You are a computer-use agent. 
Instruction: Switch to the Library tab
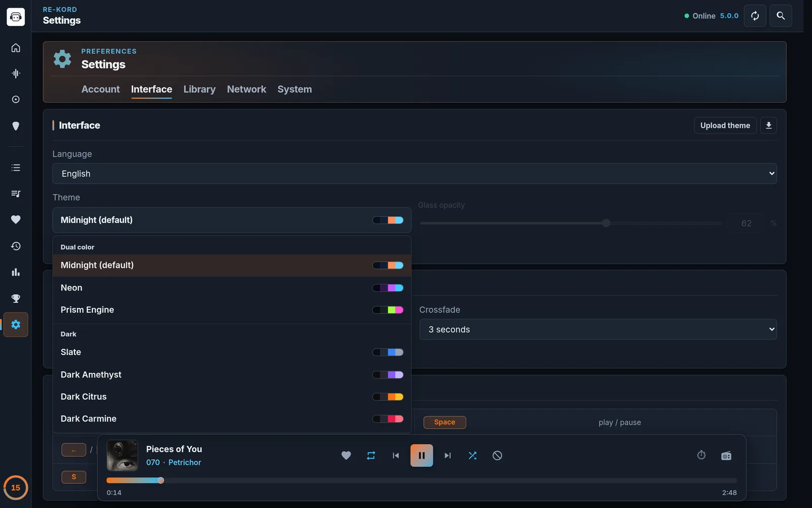(199, 89)
